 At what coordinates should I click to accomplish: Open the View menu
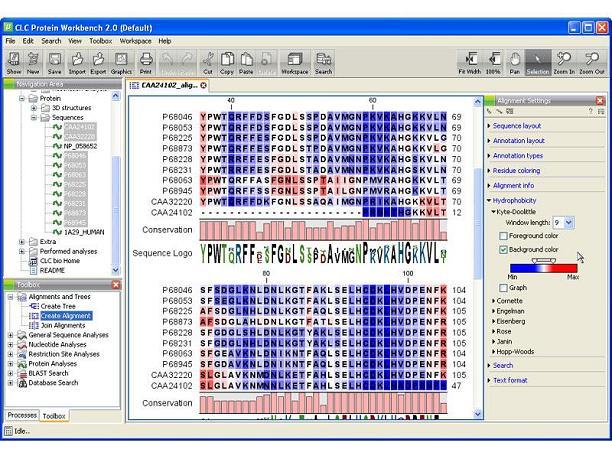click(x=75, y=41)
